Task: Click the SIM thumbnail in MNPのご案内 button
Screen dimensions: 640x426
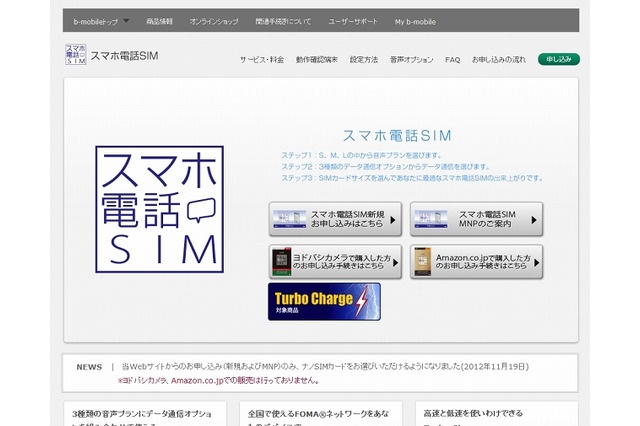Action: pyautogui.click(x=431, y=219)
